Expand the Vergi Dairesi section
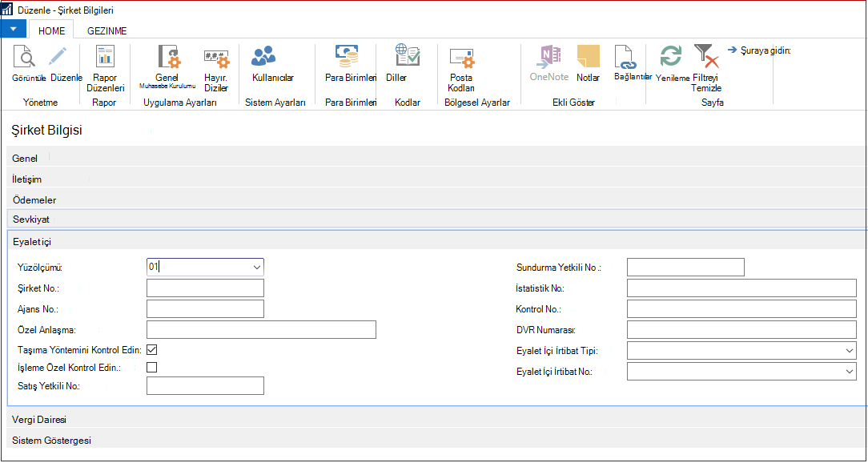 437,419
